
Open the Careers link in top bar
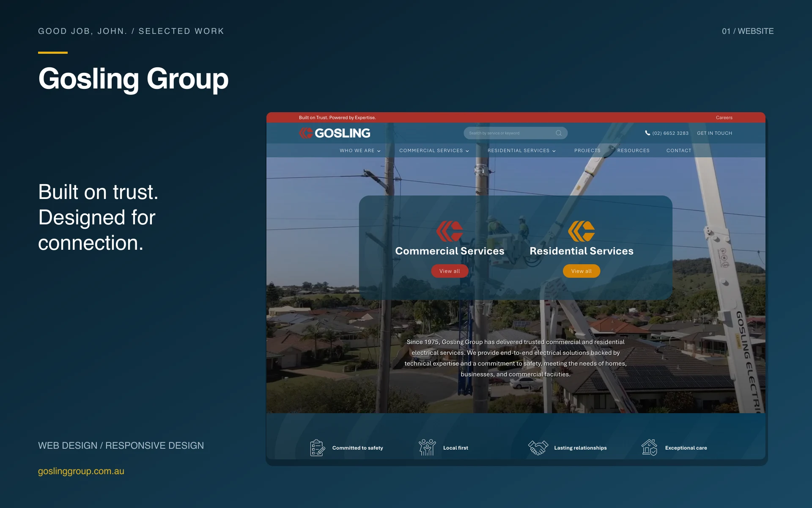click(x=724, y=118)
